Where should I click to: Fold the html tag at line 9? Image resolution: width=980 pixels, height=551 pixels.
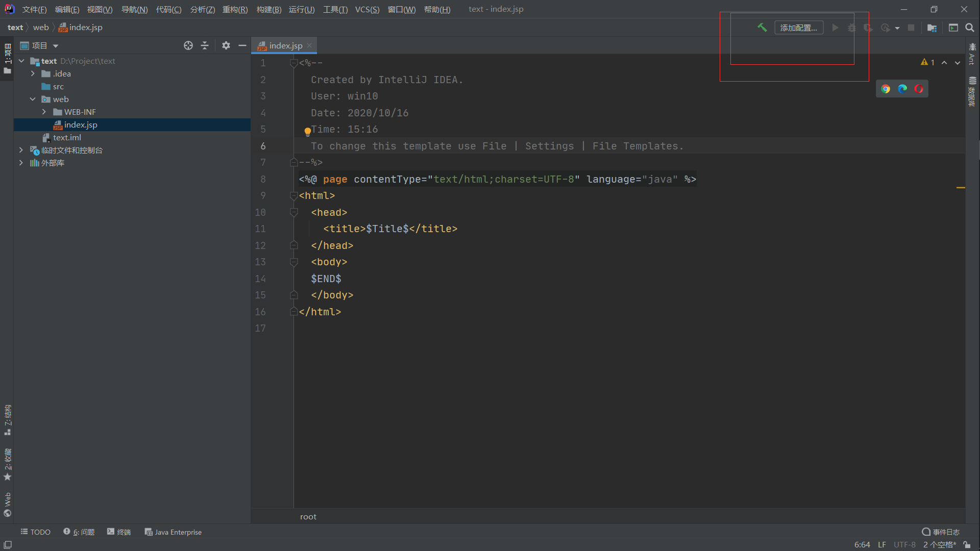click(293, 195)
